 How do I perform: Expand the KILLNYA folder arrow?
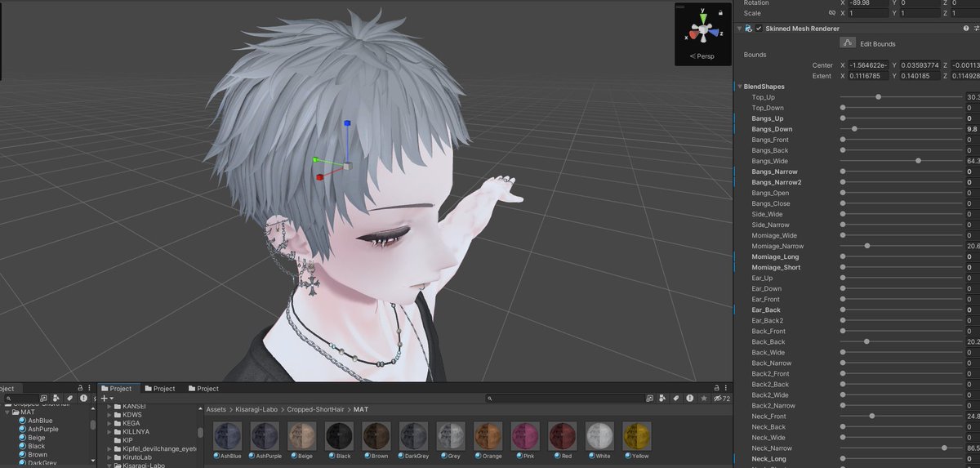click(x=109, y=431)
